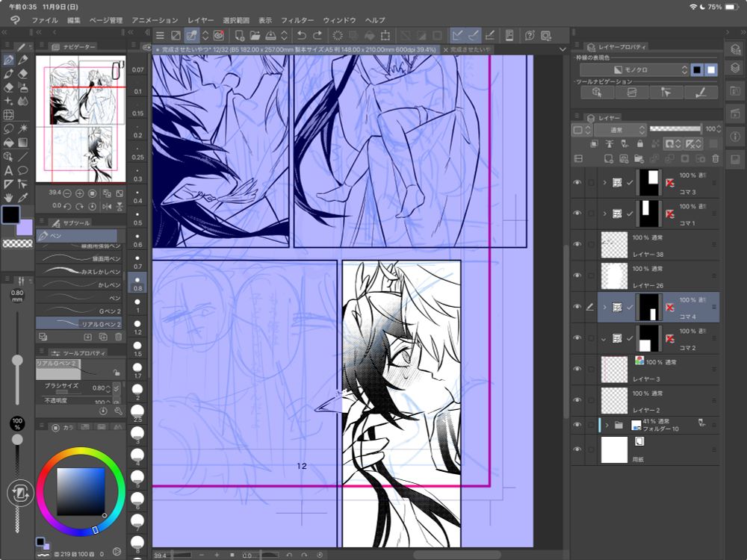
Task: Expand the コマ3 frame folder
Action: (x=604, y=182)
